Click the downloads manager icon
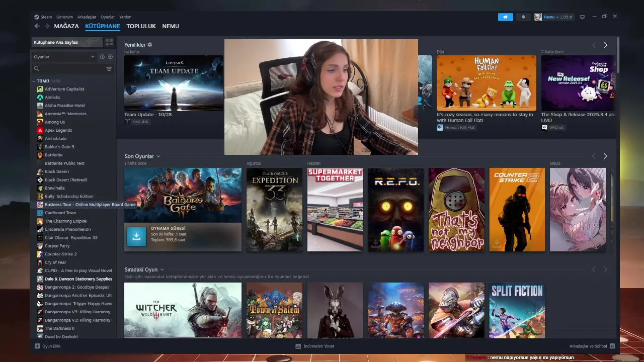 (x=298, y=346)
